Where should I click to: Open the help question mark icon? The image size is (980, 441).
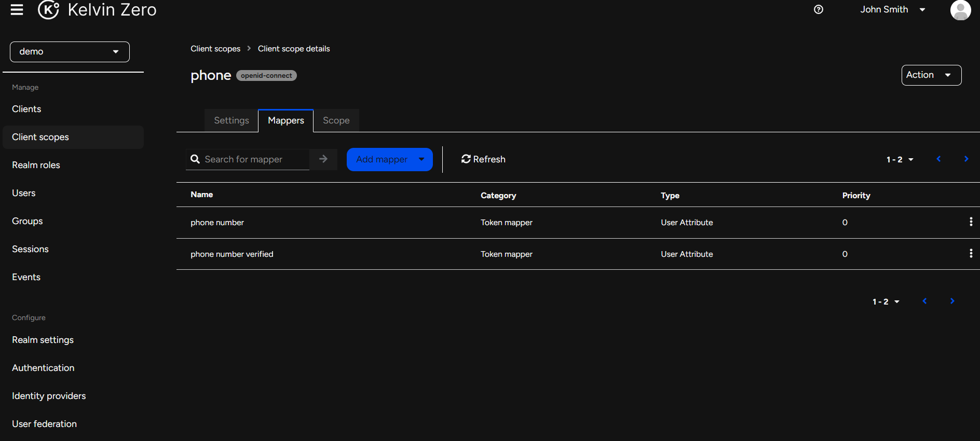[x=819, y=9]
